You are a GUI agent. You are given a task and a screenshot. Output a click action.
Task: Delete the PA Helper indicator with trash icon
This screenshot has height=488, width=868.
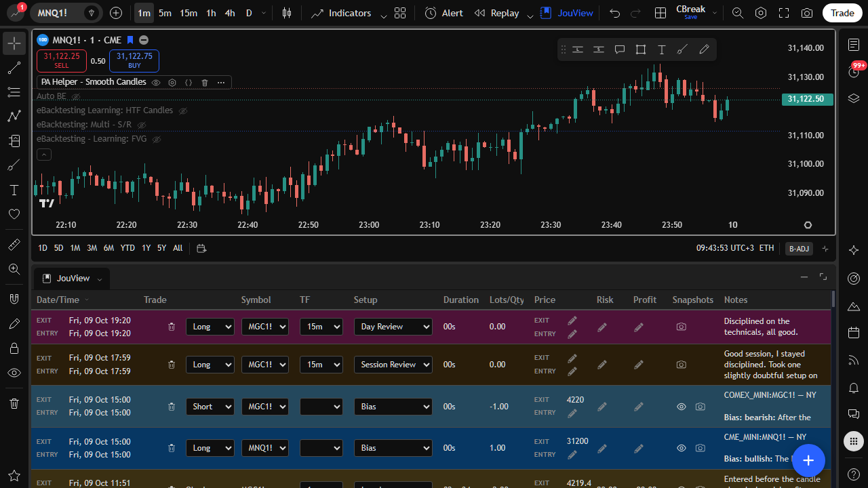205,83
